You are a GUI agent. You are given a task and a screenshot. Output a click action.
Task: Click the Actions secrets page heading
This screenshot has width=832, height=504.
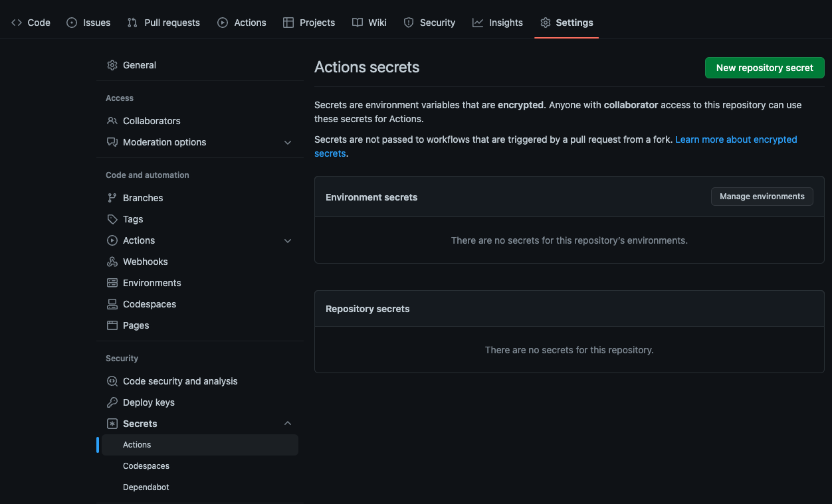pyautogui.click(x=367, y=67)
